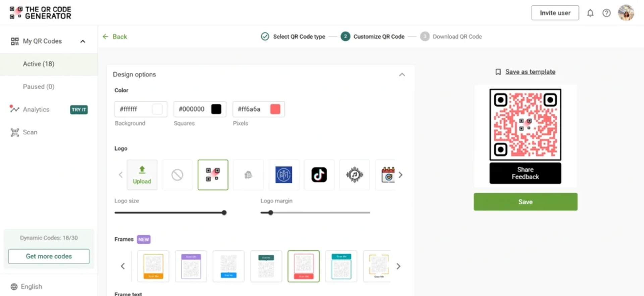
Task: Open Analytics in sidebar
Action: [36, 110]
